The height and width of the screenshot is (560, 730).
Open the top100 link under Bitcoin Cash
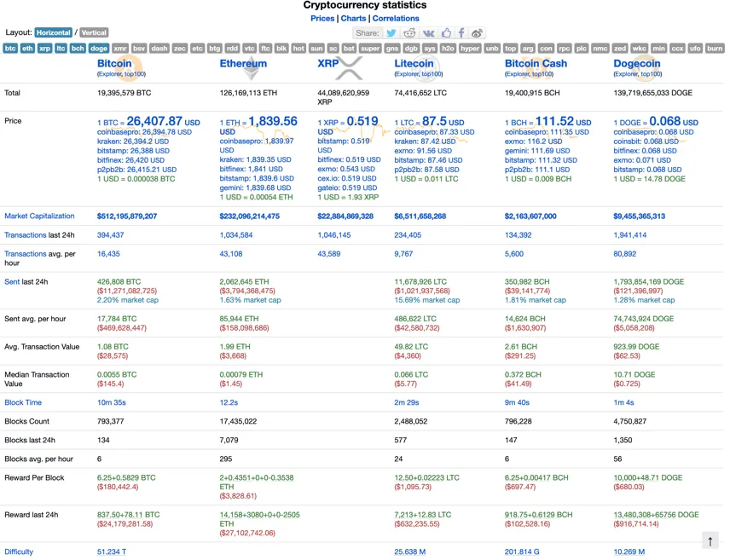[x=542, y=74]
